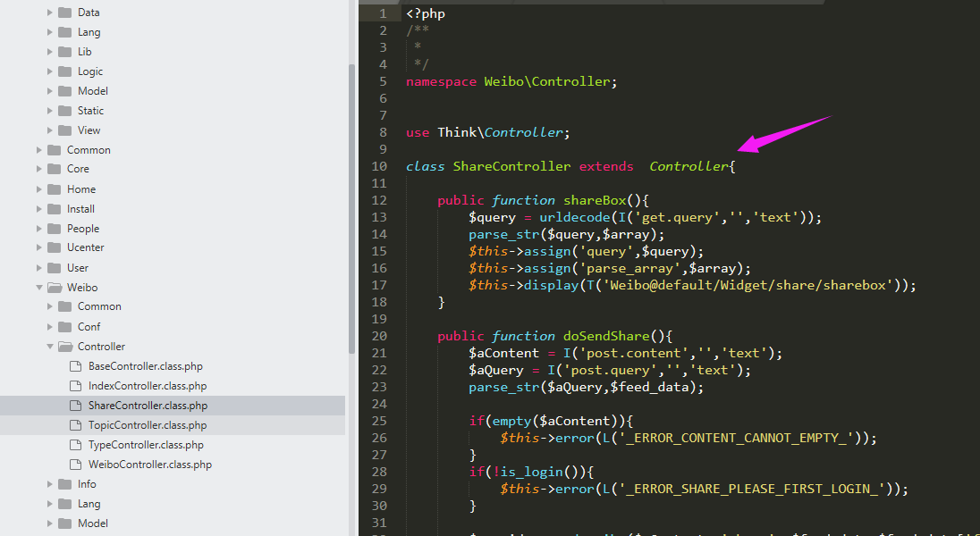The height and width of the screenshot is (536, 980).
Task: Click 'namespace' keyword on line 5
Action: 441,82
